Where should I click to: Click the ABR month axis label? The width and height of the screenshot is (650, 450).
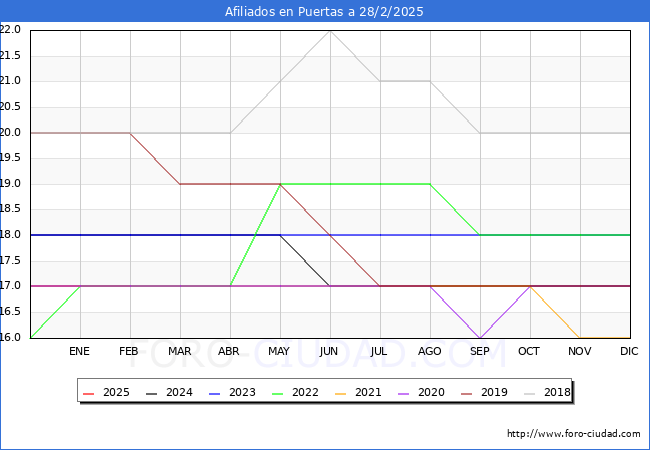tap(229, 351)
